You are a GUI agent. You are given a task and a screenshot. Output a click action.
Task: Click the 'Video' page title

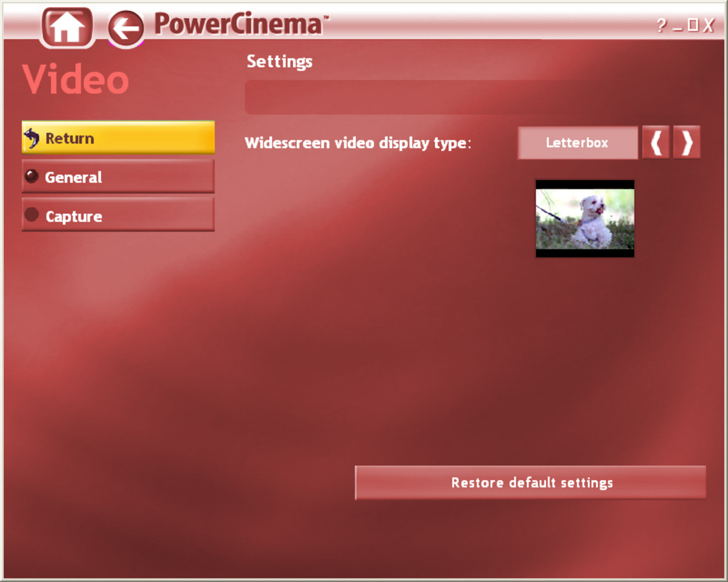pos(75,80)
